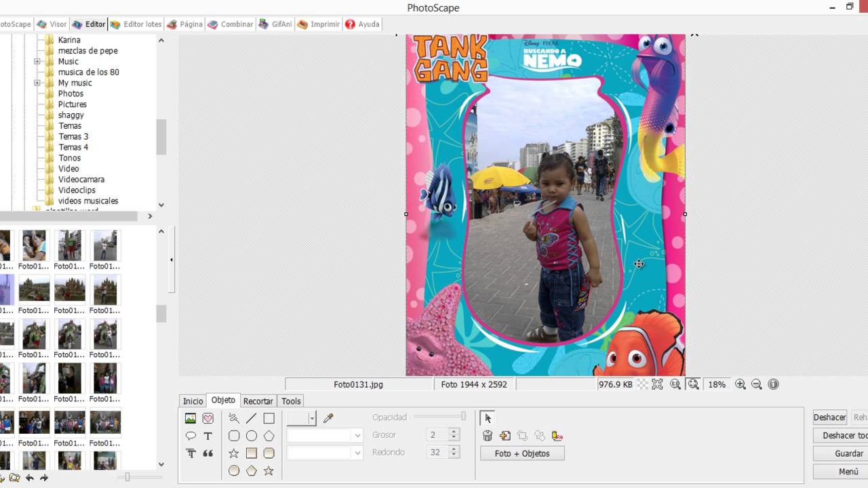Expand the Music folder node
868x488 pixels.
[x=38, y=62]
